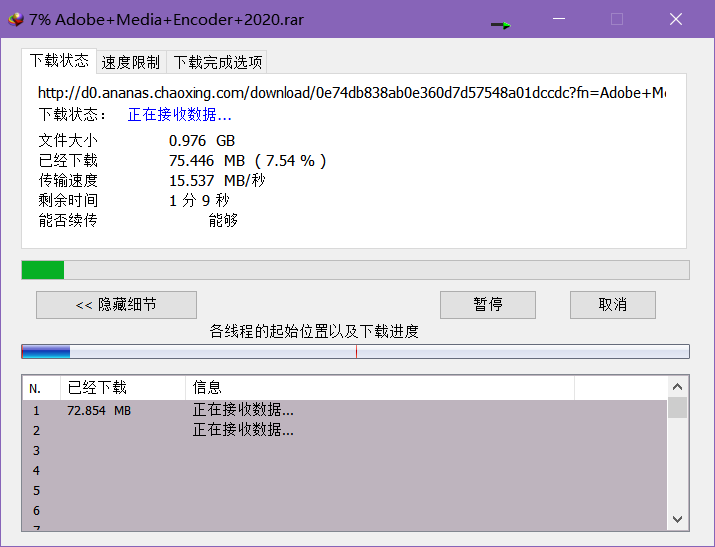Click the transfer speed 15.537 MB/秒
This screenshot has width=715, height=547.
click(x=217, y=181)
